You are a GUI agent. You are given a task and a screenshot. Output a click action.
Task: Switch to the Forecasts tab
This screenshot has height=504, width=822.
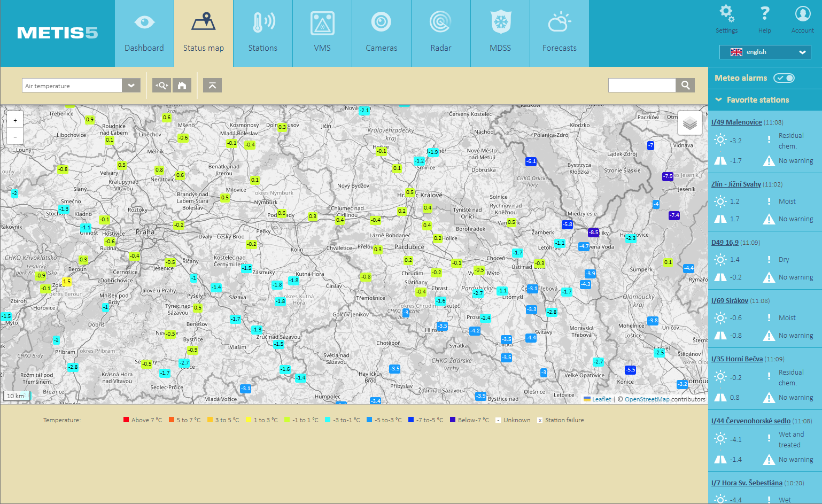pos(559,33)
